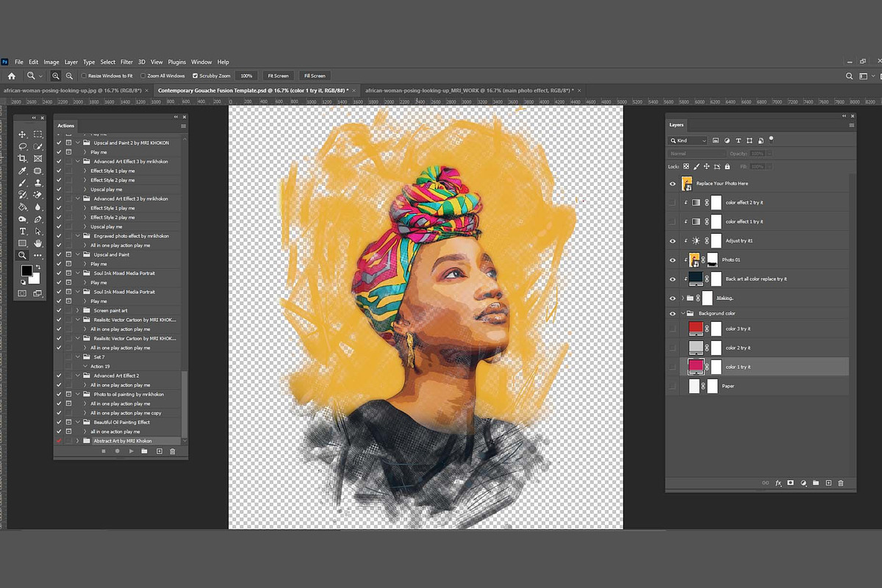Enable Resize Windows to Fit checkbox
This screenshot has height=588, width=882.
(x=84, y=76)
